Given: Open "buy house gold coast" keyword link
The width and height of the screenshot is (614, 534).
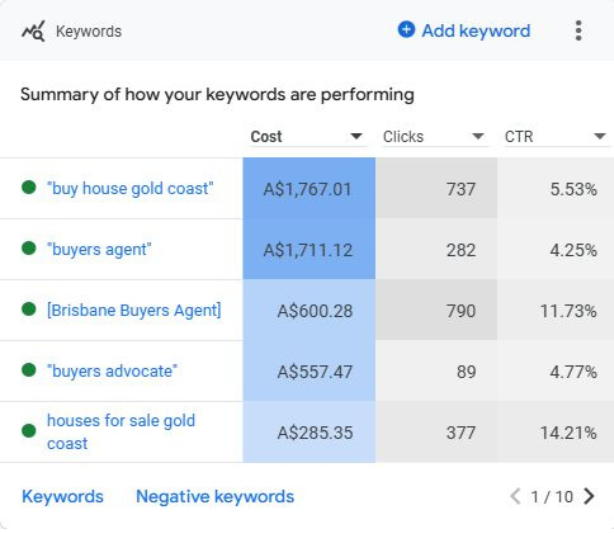Looking at the screenshot, I should 130,188.
